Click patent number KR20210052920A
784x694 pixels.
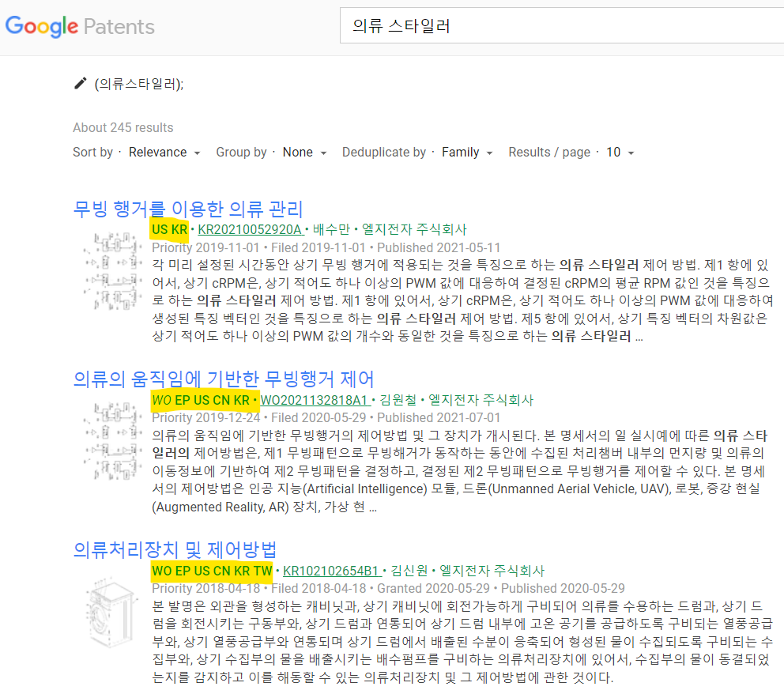pos(250,229)
